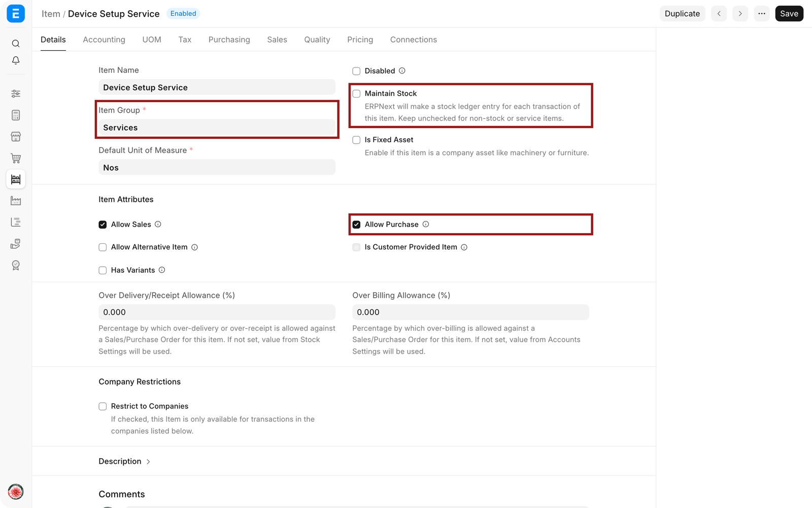
Task: Open the shopping cart buying icon
Action: (16, 158)
